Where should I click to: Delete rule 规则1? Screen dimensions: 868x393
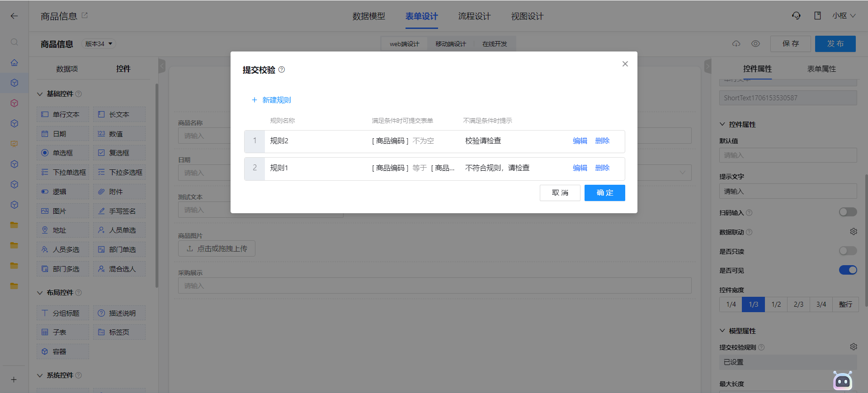(602, 168)
